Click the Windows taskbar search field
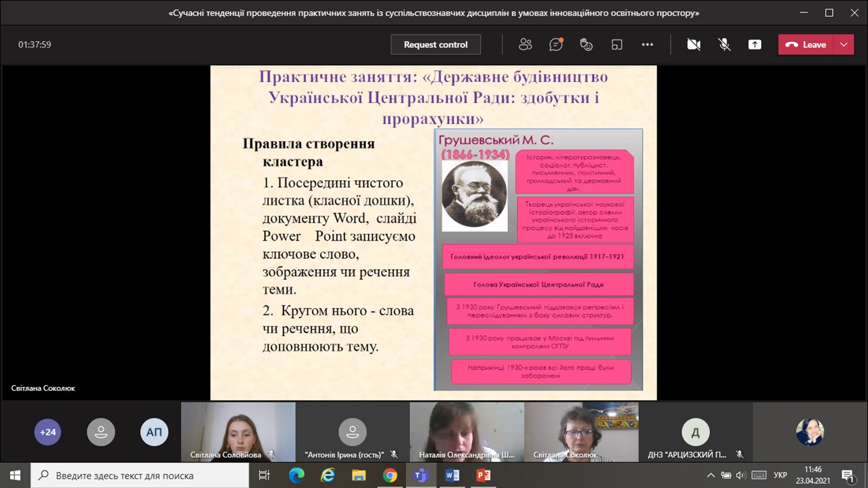868x488 pixels. click(142, 475)
